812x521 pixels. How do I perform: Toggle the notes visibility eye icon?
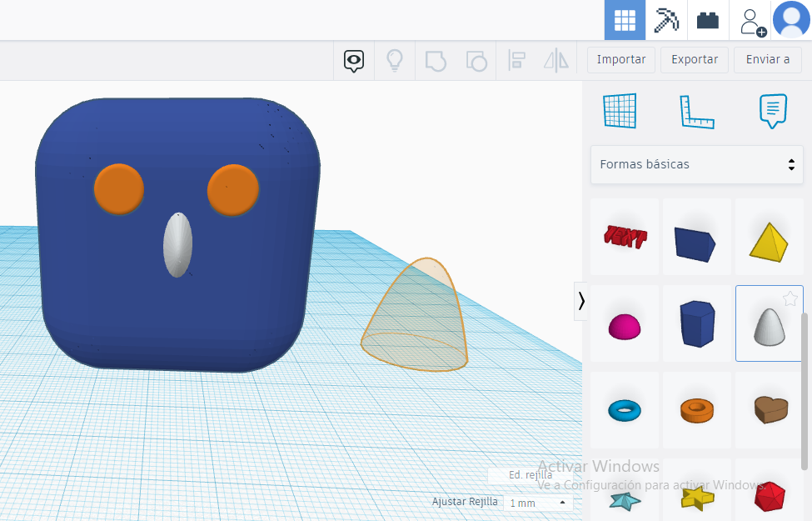(x=354, y=61)
